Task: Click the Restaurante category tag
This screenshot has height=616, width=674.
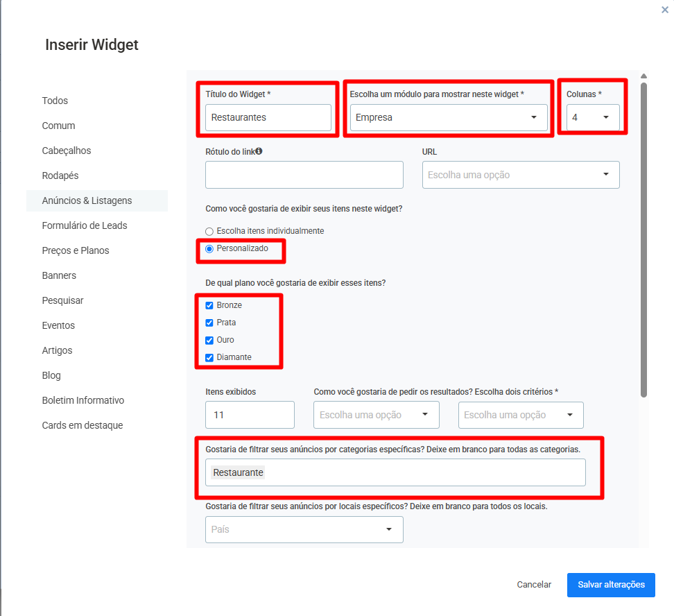Action: click(238, 472)
